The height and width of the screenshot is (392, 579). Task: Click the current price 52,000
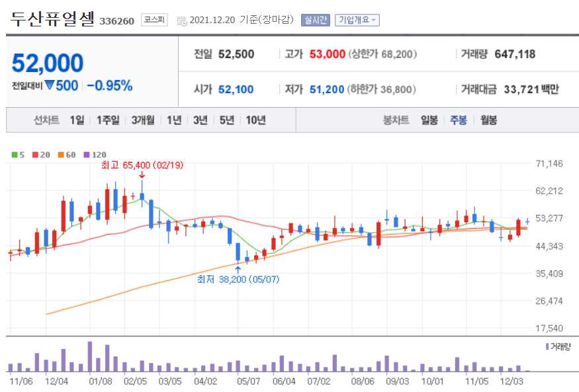(x=48, y=63)
